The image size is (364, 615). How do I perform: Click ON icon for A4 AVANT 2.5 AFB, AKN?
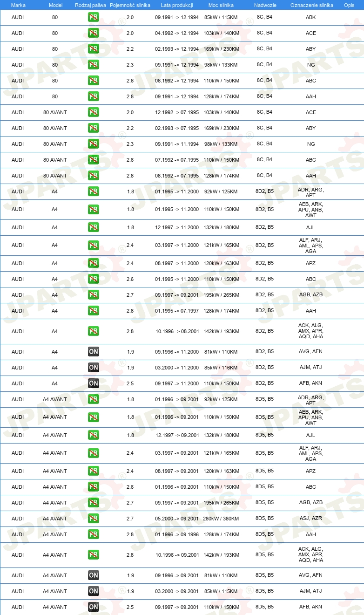click(94, 607)
